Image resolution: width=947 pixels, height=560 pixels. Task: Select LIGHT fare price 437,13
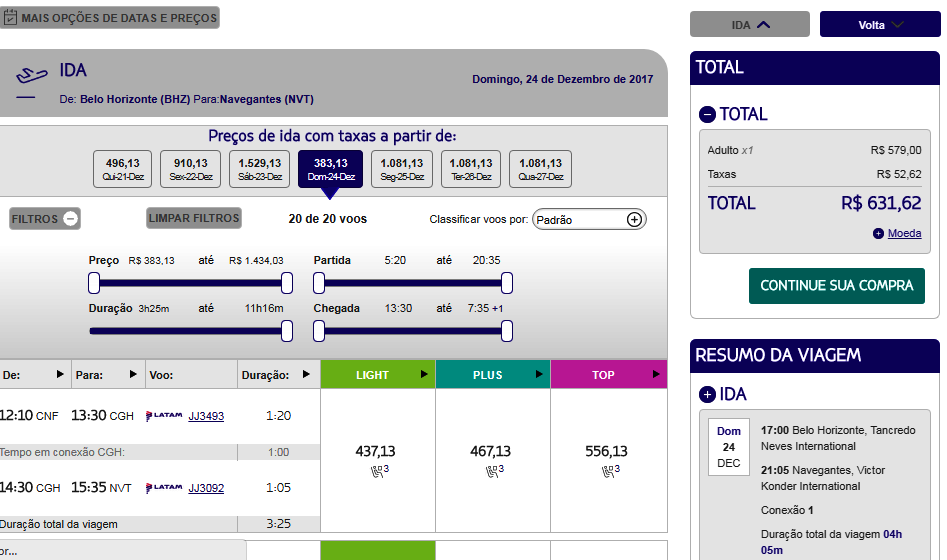point(376,451)
